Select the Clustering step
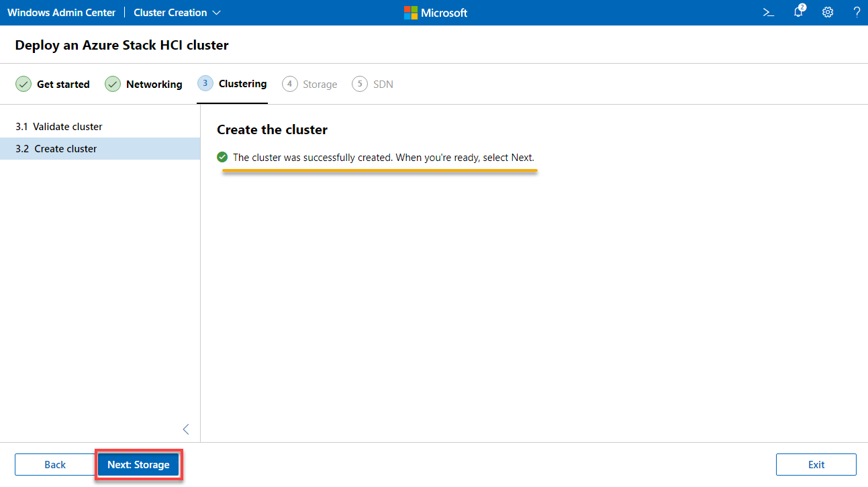The image size is (868, 487). [x=232, y=84]
